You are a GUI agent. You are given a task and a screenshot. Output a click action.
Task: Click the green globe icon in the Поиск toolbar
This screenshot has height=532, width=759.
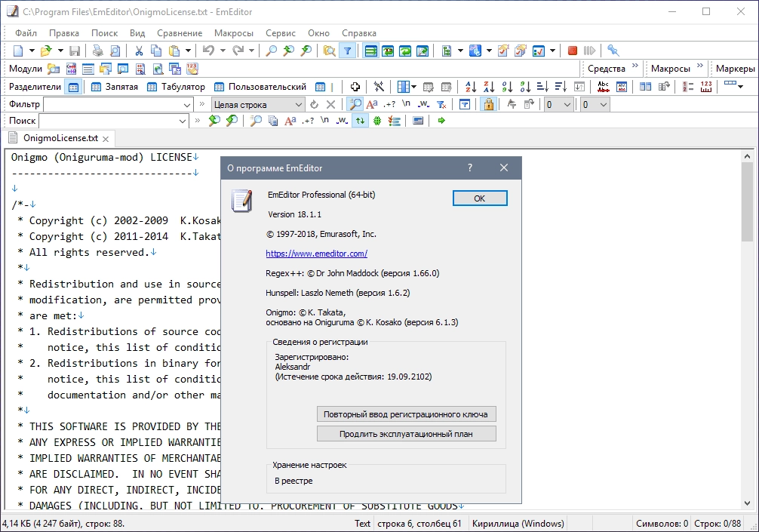coord(377,121)
